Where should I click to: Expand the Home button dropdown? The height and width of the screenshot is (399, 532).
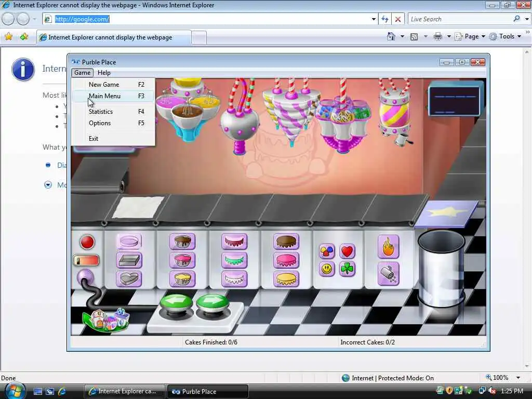(x=402, y=36)
